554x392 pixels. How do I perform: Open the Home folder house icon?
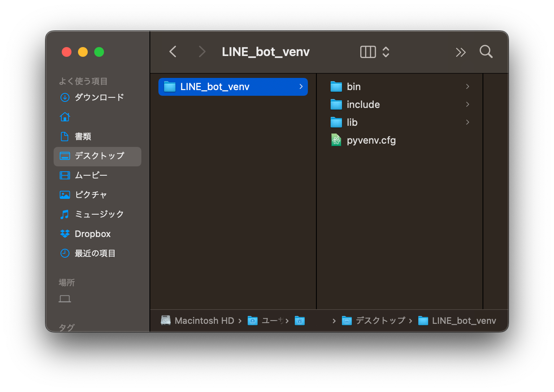pos(65,117)
